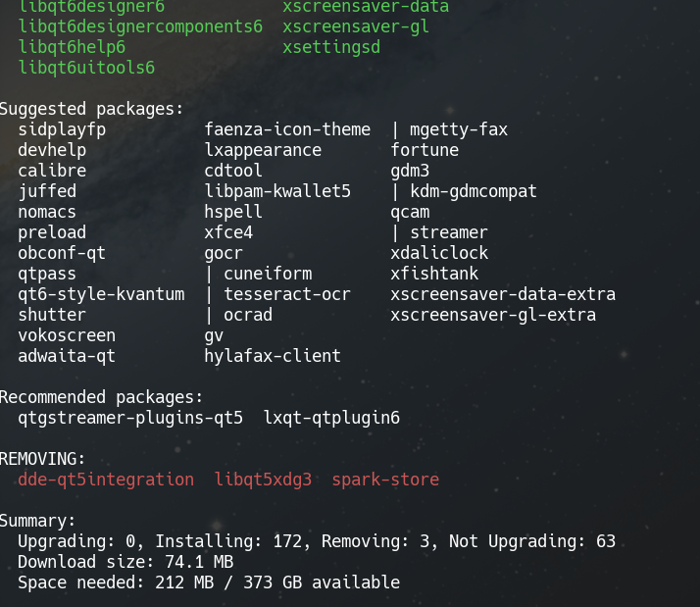The width and height of the screenshot is (700, 607).
Task: Click the lxappearance package
Action: pos(263,150)
